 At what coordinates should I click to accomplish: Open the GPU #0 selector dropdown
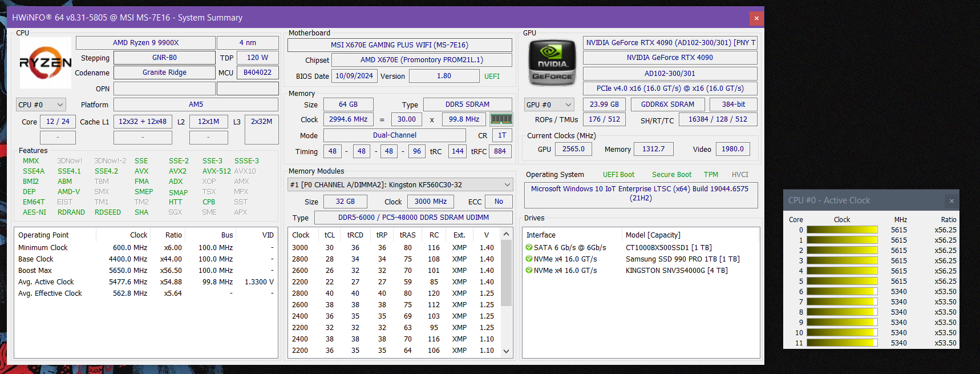pos(549,104)
